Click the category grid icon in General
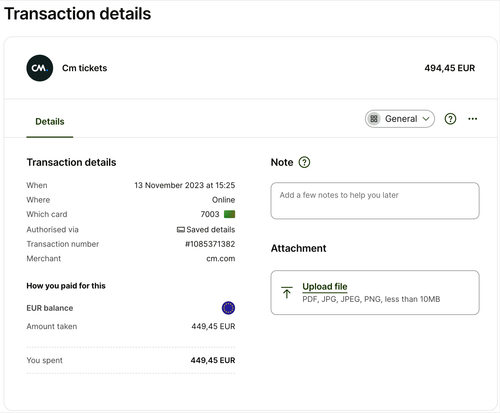 (x=374, y=119)
